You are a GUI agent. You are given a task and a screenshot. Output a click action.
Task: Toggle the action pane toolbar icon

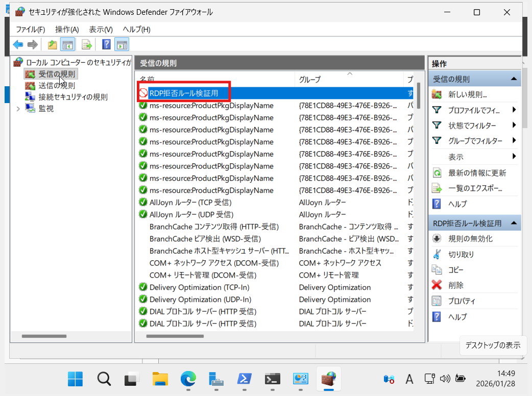point(122,44)
